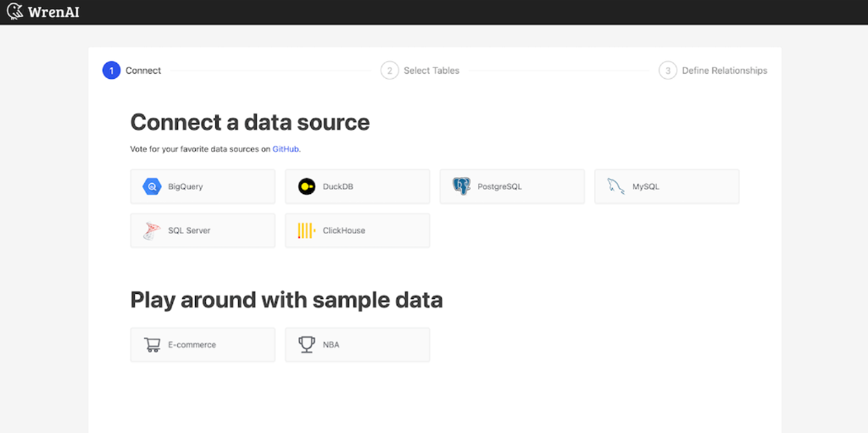868x433 pixels.
Task: Select the SQL Server icon
Action: [152, 230]
